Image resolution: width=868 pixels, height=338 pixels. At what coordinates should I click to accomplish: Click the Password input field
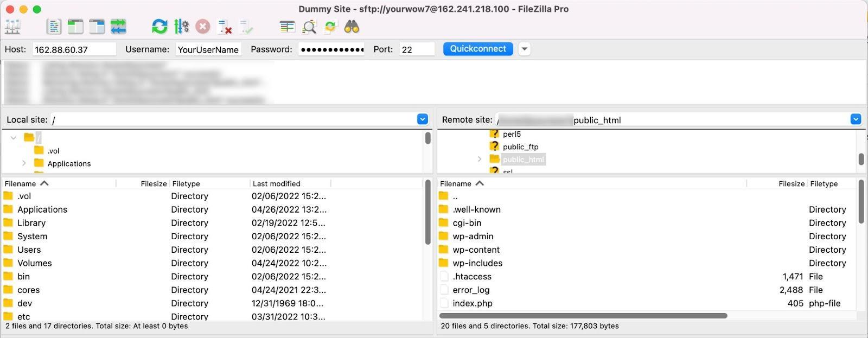[x=331, y=49]
